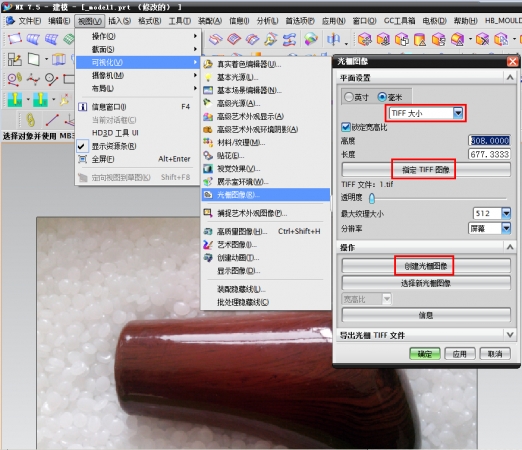Click the 高度 input field
522x450 pixels.
[489, 140]
